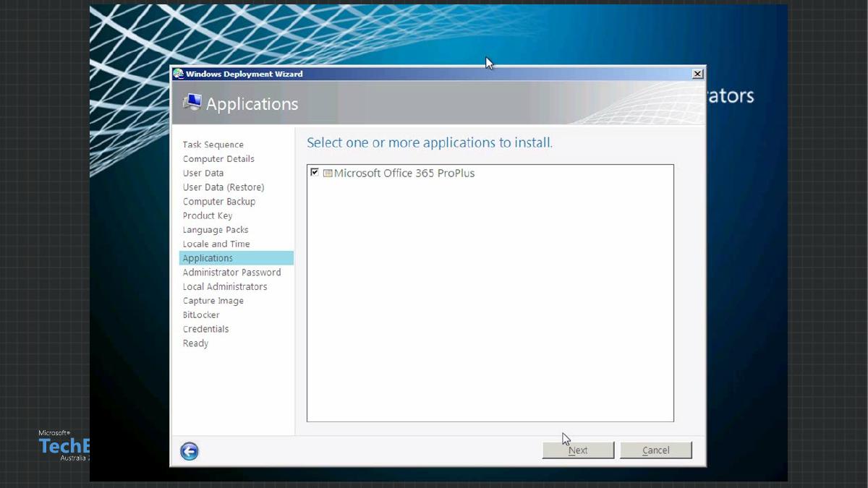
Task: Go to the Local Administrators step
Action: [x=225, y=287]
